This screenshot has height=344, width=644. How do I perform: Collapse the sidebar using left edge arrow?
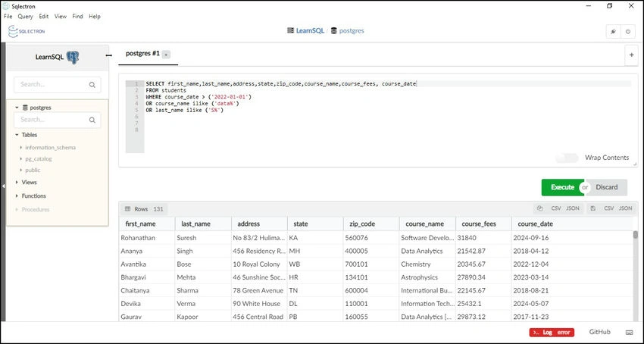(x=3, y=186)
